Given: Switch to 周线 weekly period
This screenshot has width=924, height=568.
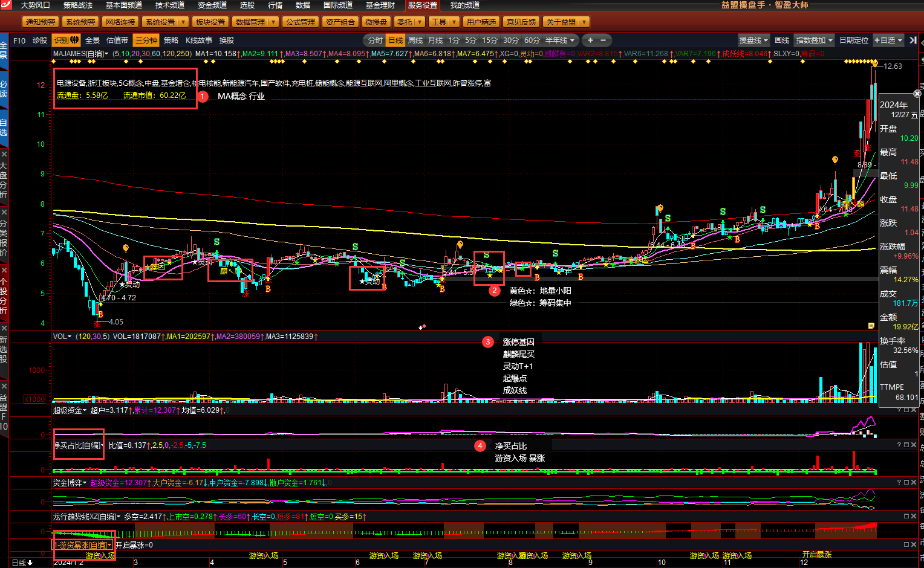Looking at the screenshot, I should [415, 40].
